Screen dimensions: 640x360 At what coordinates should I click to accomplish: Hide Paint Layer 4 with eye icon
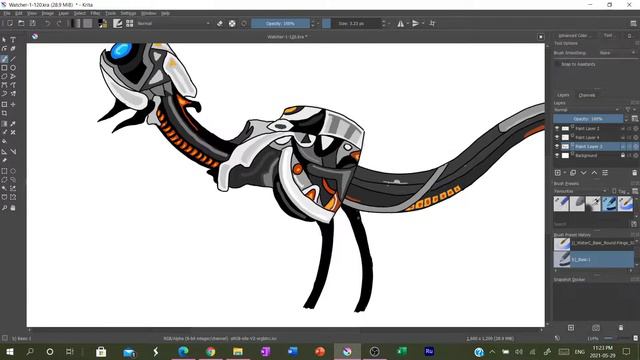coord(557,137)
